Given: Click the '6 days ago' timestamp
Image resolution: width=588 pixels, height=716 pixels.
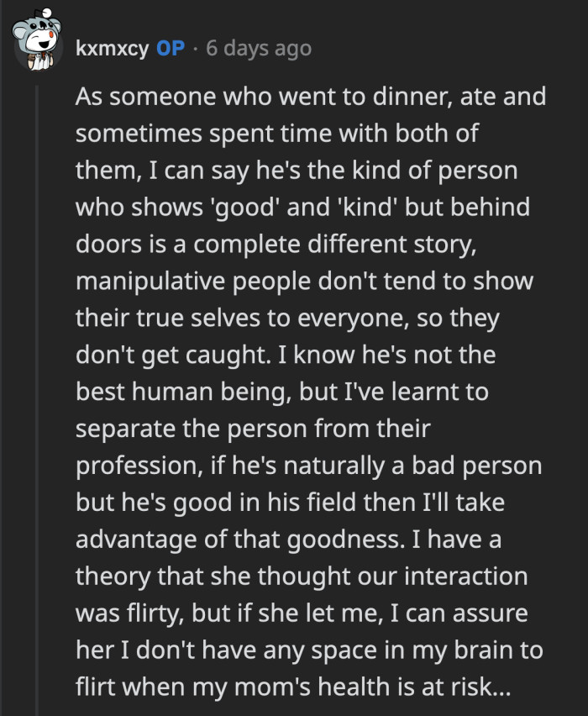Looking at the screenshot, I should 260,48.
